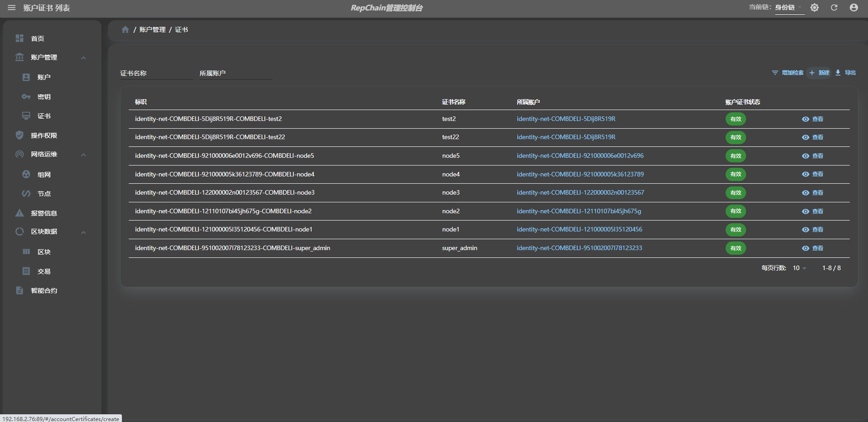This screenshot has height=422, width=868.
Task: Click the 标识 column header
Action: 141,102
